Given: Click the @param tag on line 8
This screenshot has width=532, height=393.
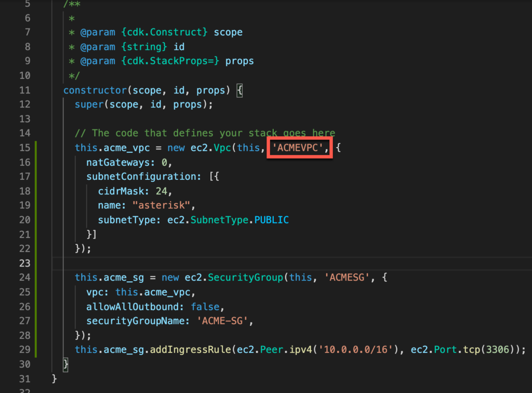Looking at the screenshot, I should point(98,46).
